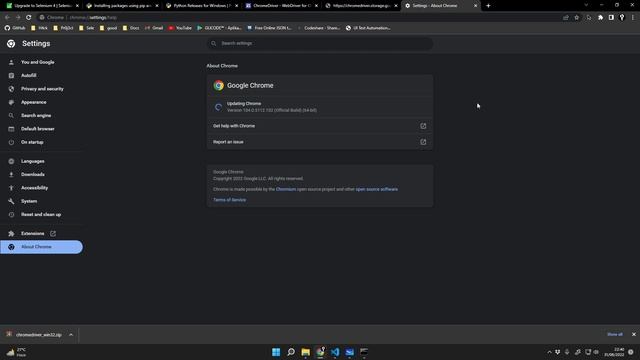
Task: Select About Chrome in sidebar
Action: pyautogui.click(x=41, y=247)
